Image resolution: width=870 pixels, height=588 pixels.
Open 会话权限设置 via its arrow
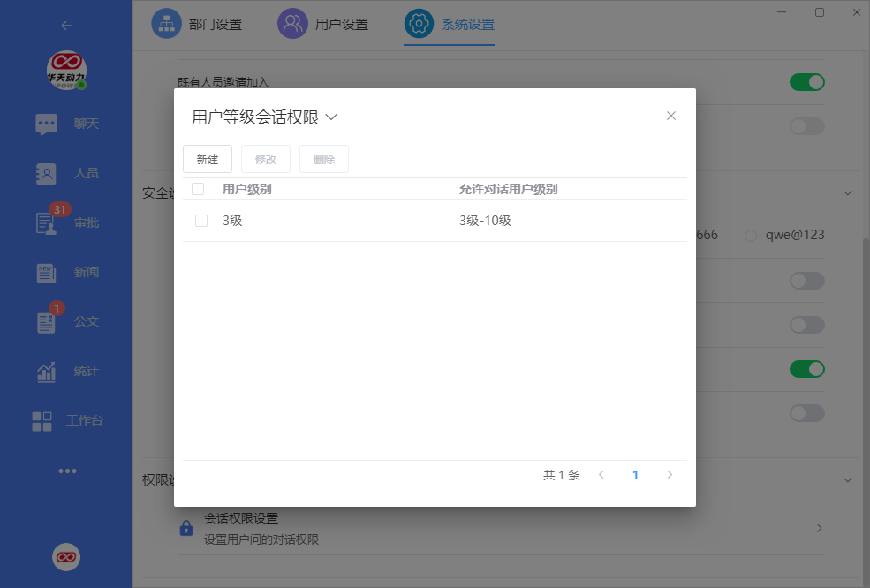click(x=818, y=527)
